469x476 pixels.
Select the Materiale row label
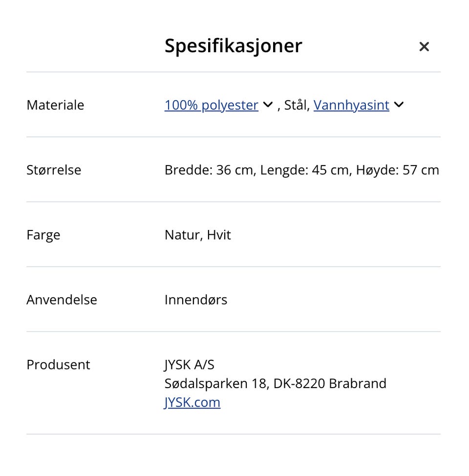click(x=55, y=105)
